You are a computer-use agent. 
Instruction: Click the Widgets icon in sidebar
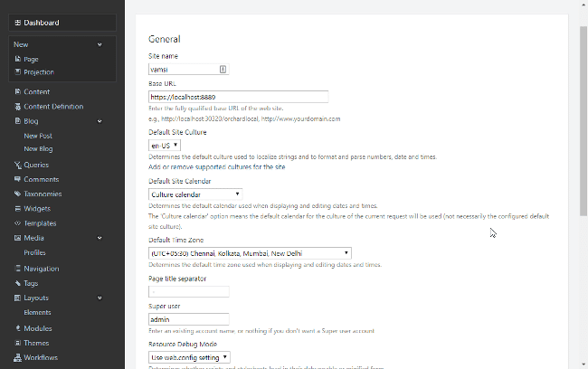(x=18, y=209)
